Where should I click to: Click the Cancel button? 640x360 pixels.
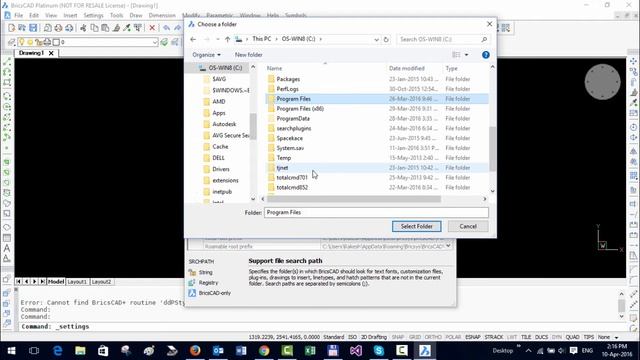pos(468,226)
